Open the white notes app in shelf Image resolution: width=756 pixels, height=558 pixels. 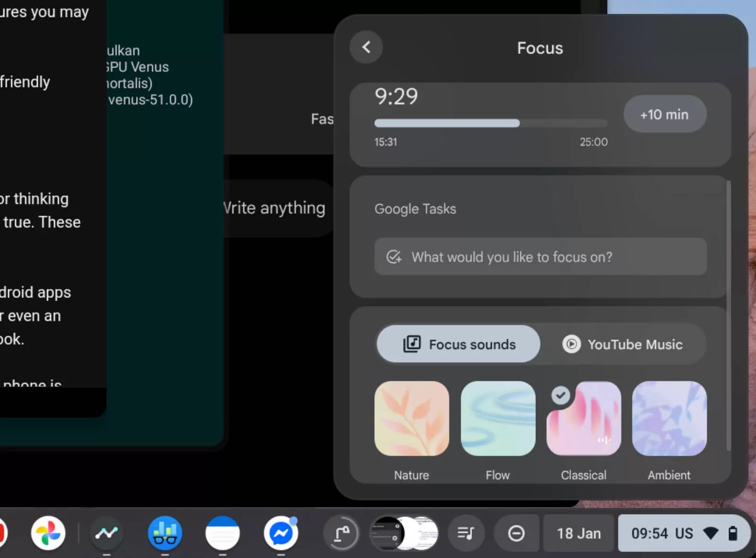[x=223, y=533]
